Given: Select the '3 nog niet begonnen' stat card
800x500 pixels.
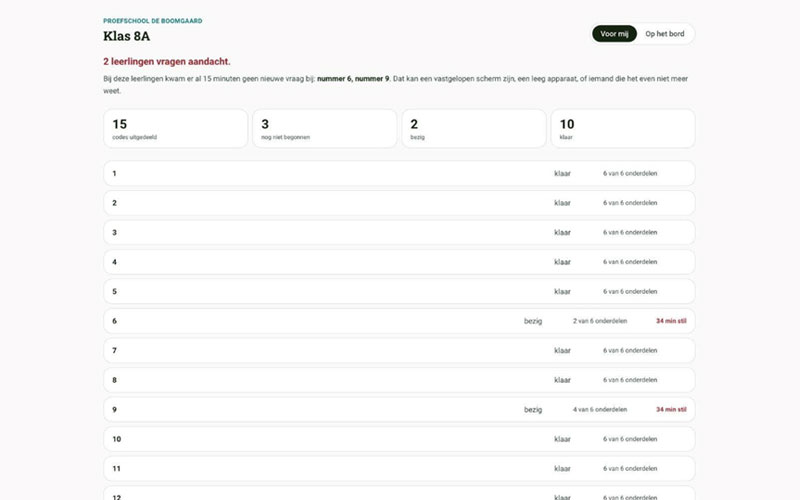Looking at the screenshot, I should point(324,129).
